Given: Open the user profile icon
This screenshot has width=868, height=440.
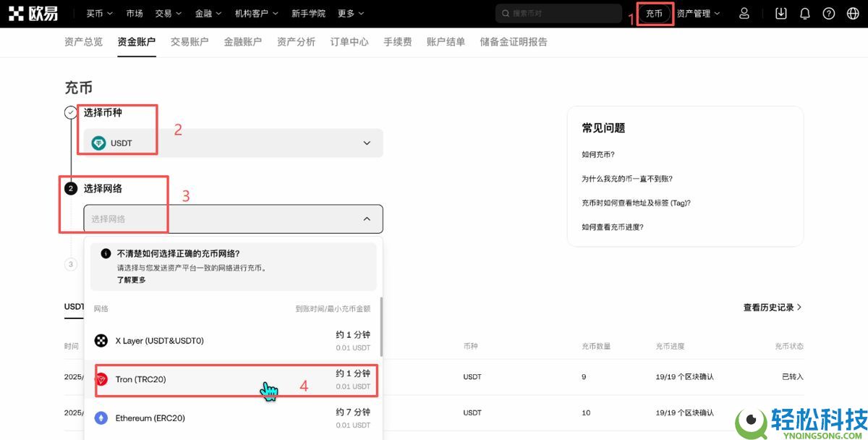Looking at the screenshot, I should [x=744, y=12].
